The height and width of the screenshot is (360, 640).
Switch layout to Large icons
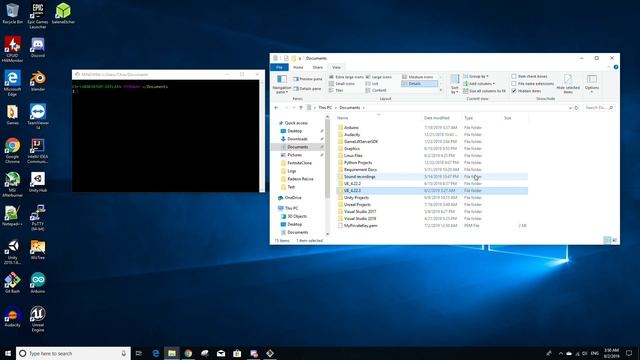(379, 77)
